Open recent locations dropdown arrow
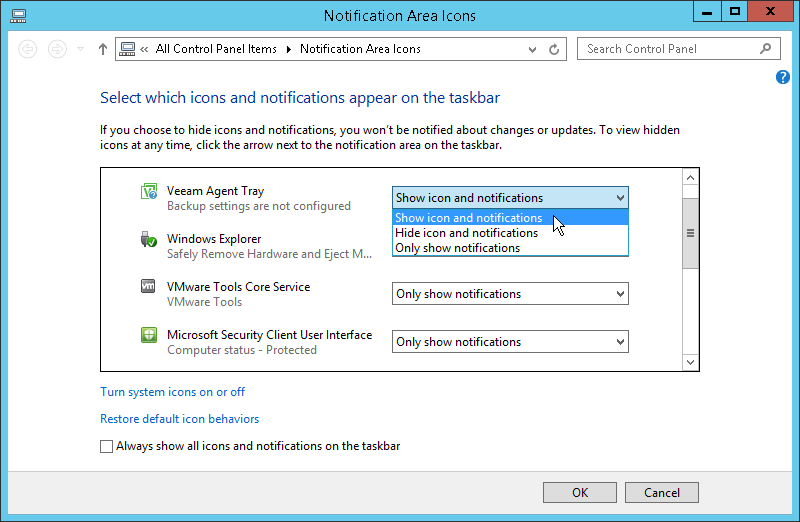This screenshot has width=800, height=522. 81,49
